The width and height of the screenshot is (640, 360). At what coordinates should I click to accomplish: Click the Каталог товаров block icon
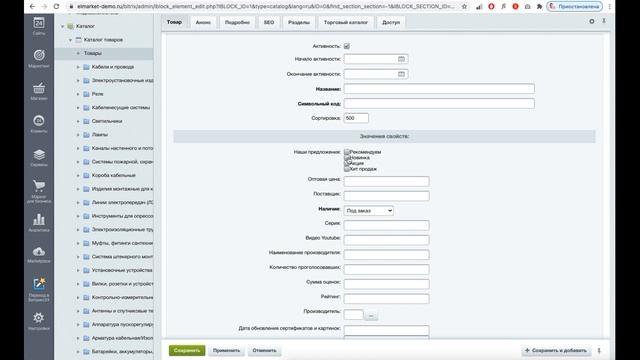coord(78,40)
